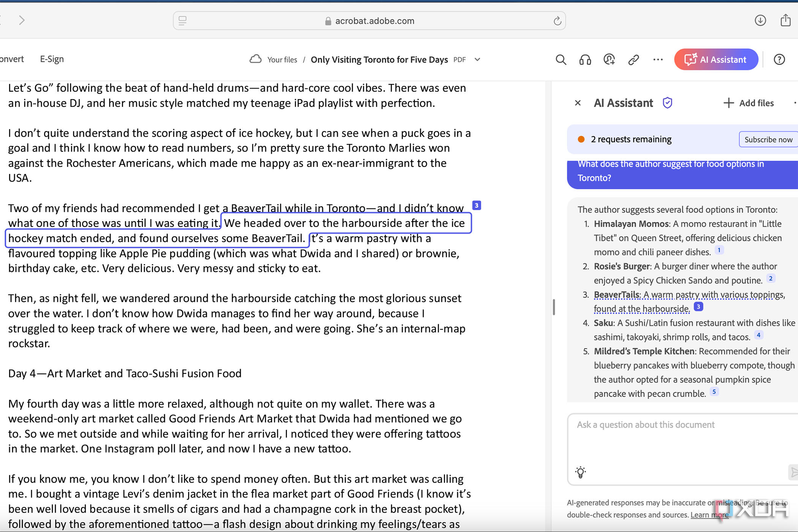Click the "Rosie's Burger" bold text
This screenshot has height=532, width=798.
tap(622, 266)
